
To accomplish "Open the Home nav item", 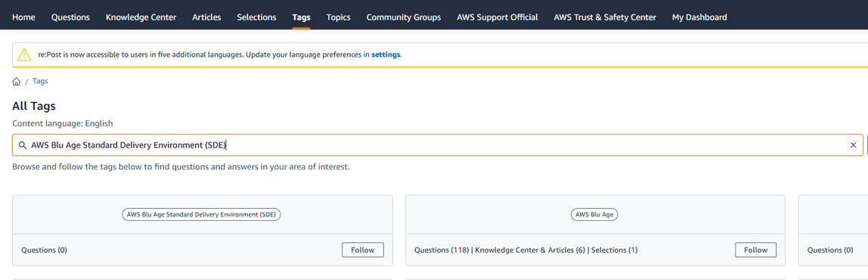I will point(23,17).
